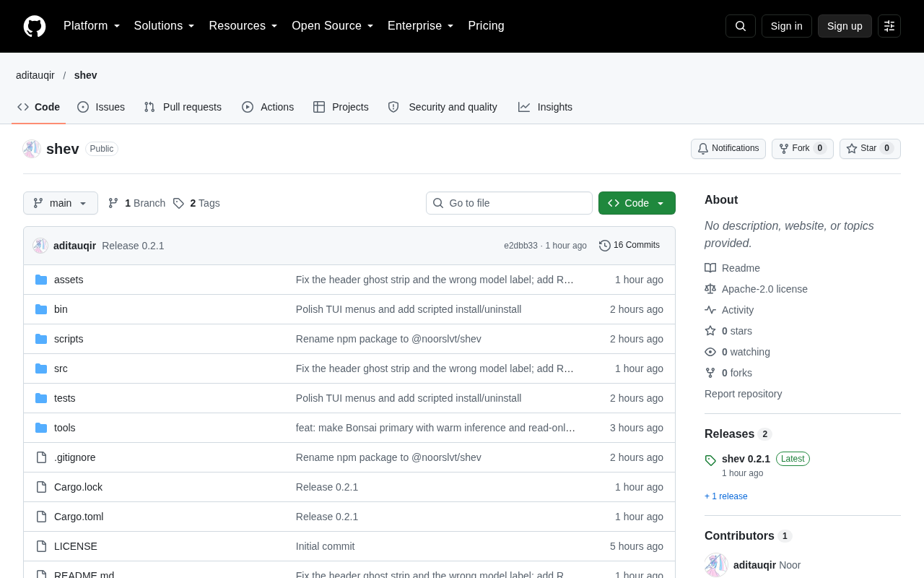The image size is (924, 578).
Task: Expand the Platform menu
Action: pyautogui.click(x=92, y=26)
